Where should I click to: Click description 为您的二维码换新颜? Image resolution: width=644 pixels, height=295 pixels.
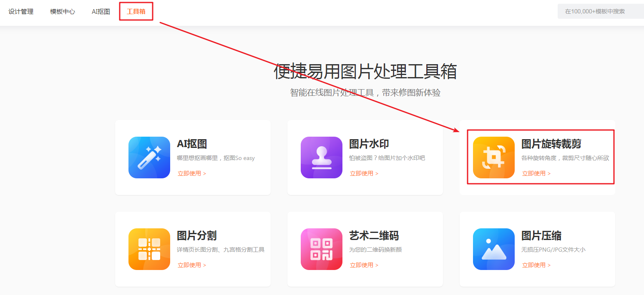pyautogui.click(x=375, y=250)
